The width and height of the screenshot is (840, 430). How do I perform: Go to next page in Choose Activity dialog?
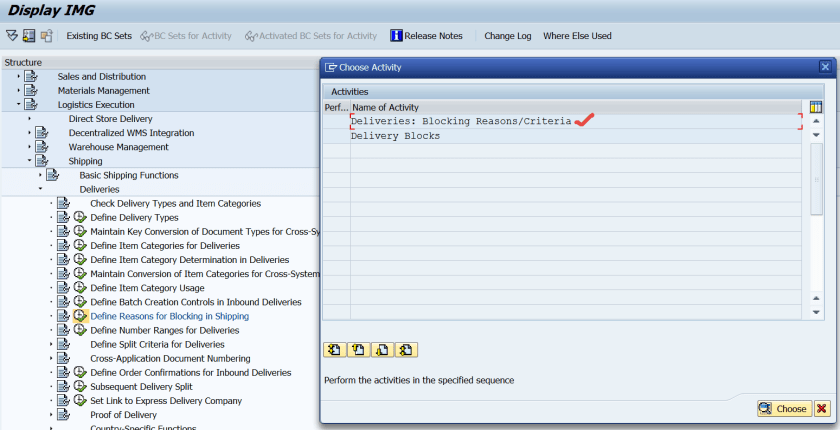[382, 350]
